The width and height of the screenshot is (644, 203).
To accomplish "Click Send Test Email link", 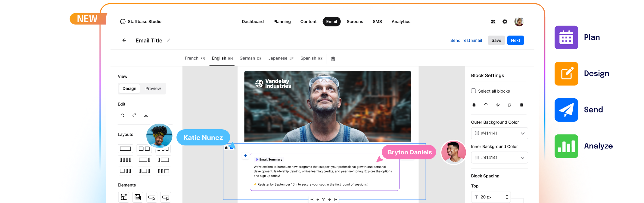I will tap(466, 40).
